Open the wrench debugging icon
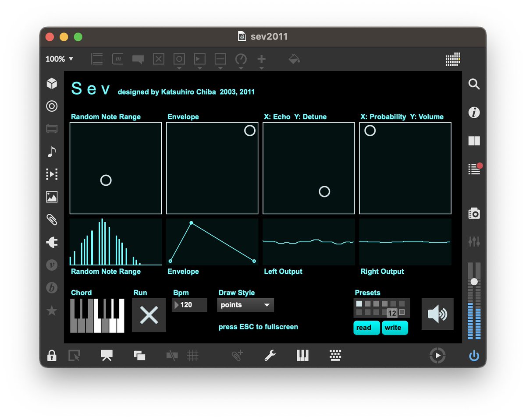Viewport: 526px width, 420px height. (270, 356)
